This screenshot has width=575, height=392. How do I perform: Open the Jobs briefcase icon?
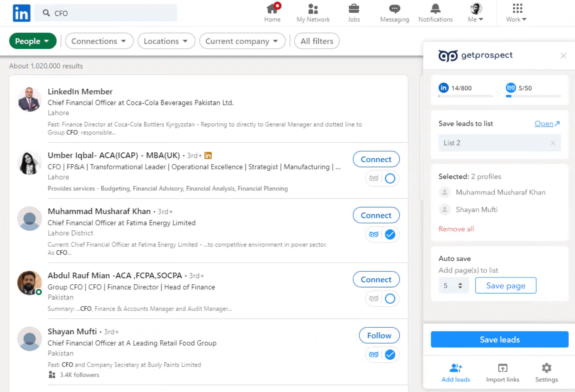[x=354, y=9]
